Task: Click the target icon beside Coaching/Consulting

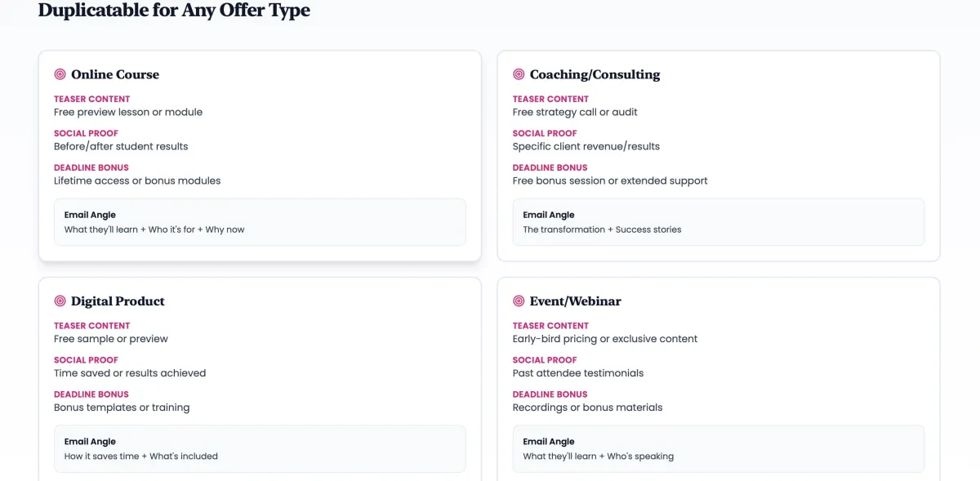Action: [x=519, y=74]
